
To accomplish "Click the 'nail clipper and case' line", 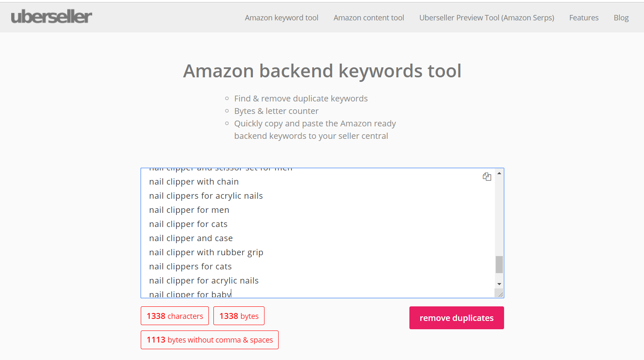I will point(191,238).
